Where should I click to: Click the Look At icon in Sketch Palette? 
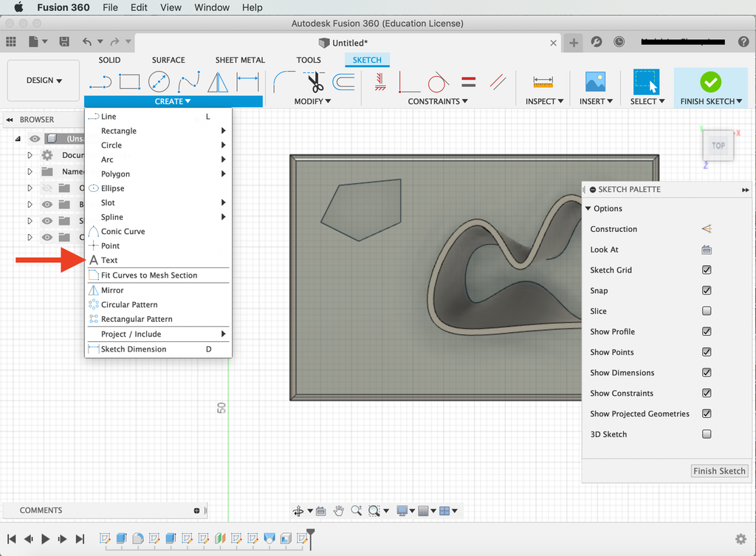coord(707,250)
